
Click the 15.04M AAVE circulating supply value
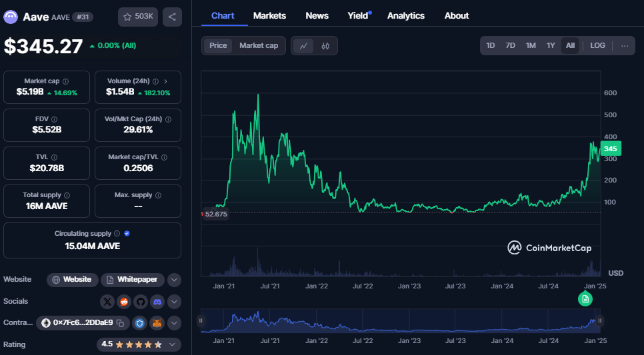[93, 246]
